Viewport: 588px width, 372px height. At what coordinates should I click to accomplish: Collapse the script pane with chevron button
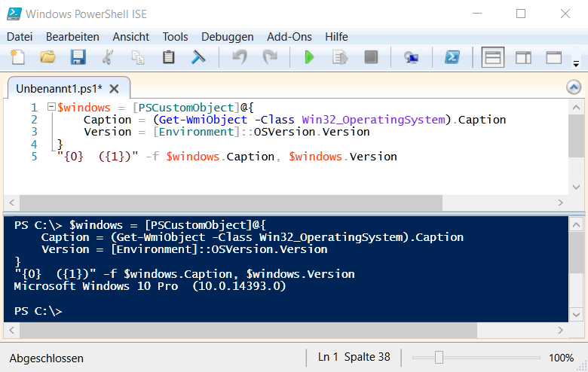(x=574, y=87)
